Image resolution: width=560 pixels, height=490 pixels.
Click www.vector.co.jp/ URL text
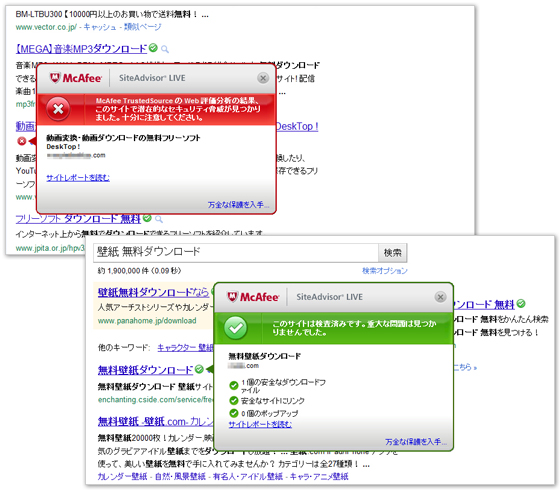pos(46,27)
